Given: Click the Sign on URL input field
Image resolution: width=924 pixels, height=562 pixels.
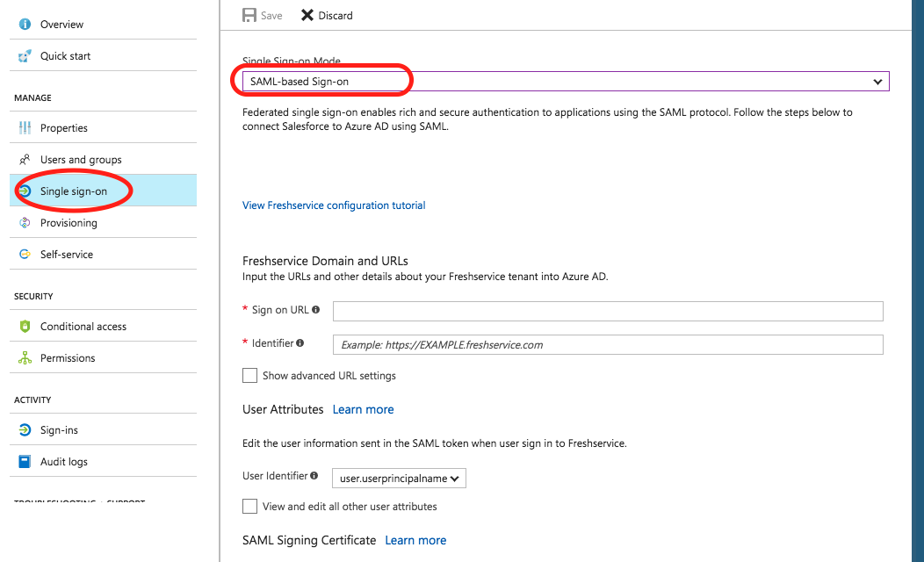Looking at the screenshot, I should tap(608, 311).
